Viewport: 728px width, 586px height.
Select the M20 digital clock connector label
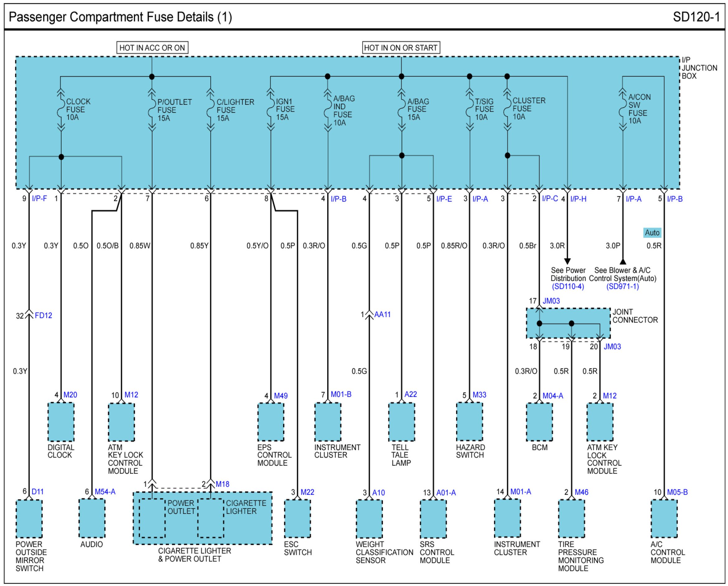[70, 395]
